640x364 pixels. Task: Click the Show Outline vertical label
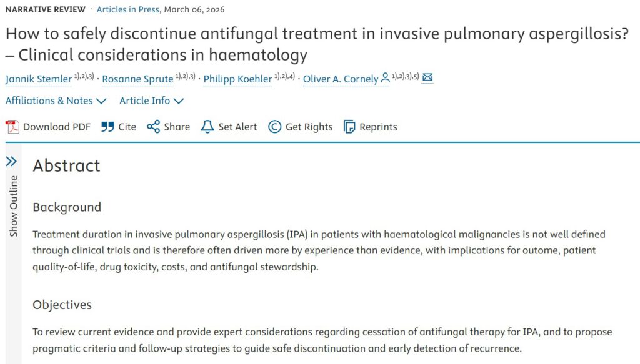click(x=13, y=206)
